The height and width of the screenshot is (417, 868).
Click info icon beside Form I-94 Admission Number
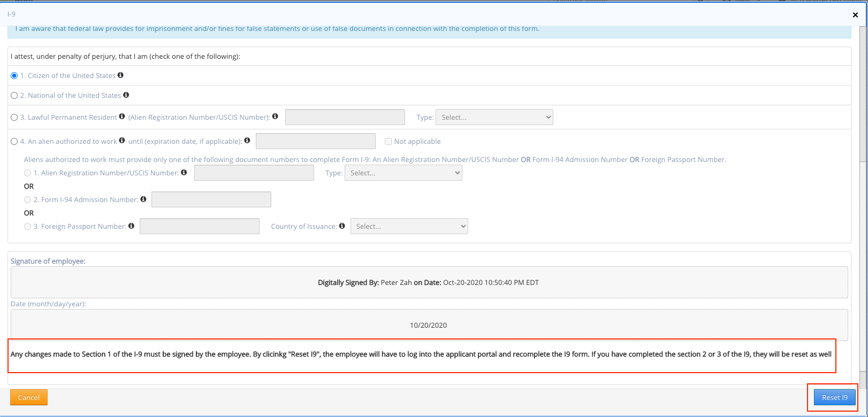pyautogui.click(x=143, y=199)
